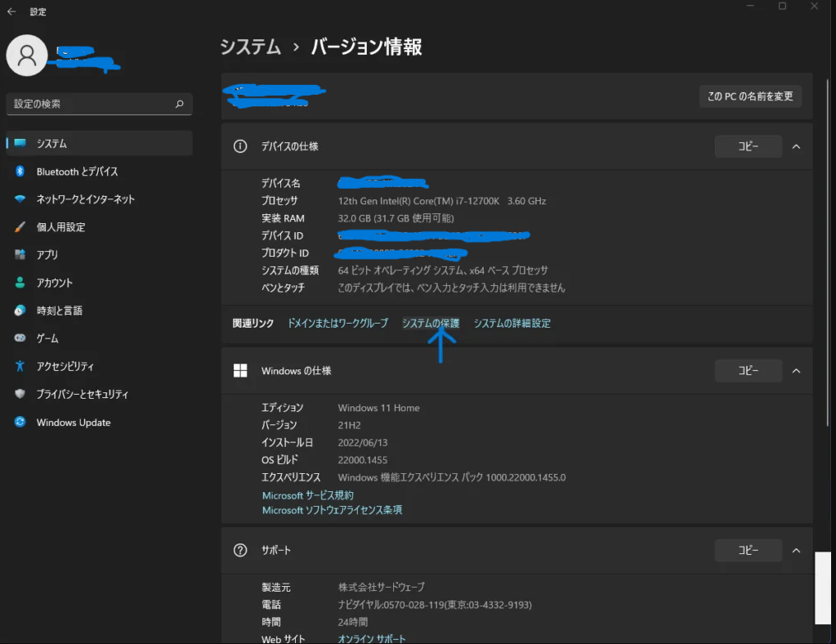Click この PC の名前を変更 button
The image size is (836, 644).
(750, 96)
